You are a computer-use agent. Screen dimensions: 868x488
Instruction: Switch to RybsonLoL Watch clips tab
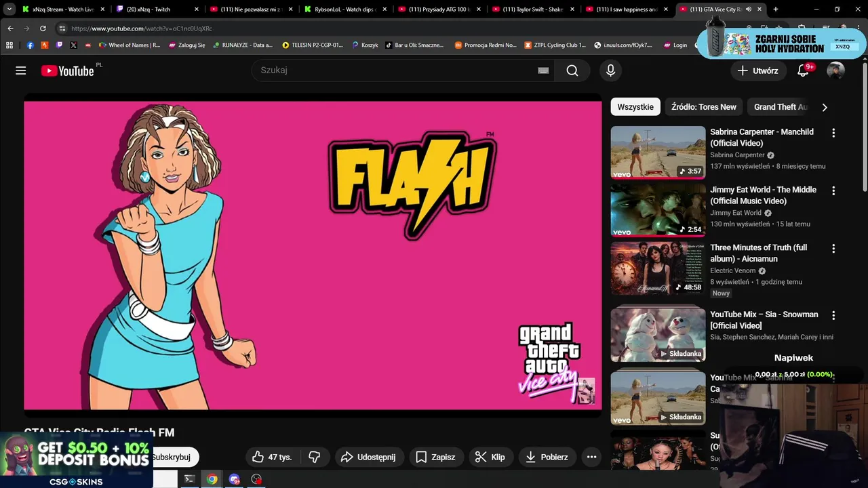(344, 9)
